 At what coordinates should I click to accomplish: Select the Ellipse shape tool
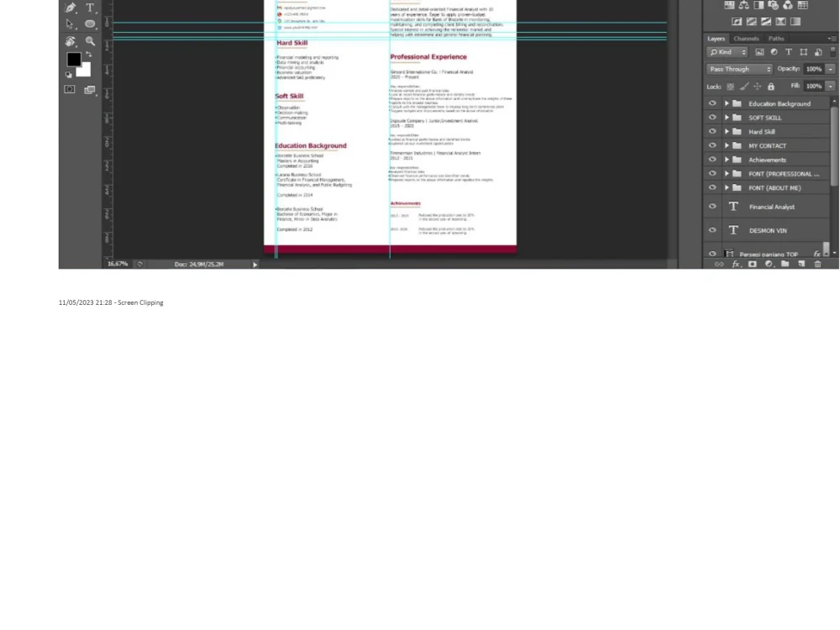tap(90, 24)
